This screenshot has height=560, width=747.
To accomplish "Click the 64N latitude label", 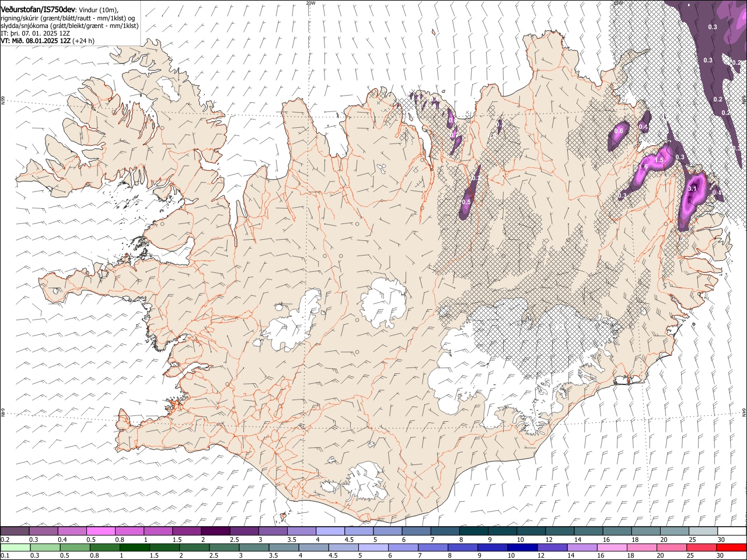I will coord(744,412).
